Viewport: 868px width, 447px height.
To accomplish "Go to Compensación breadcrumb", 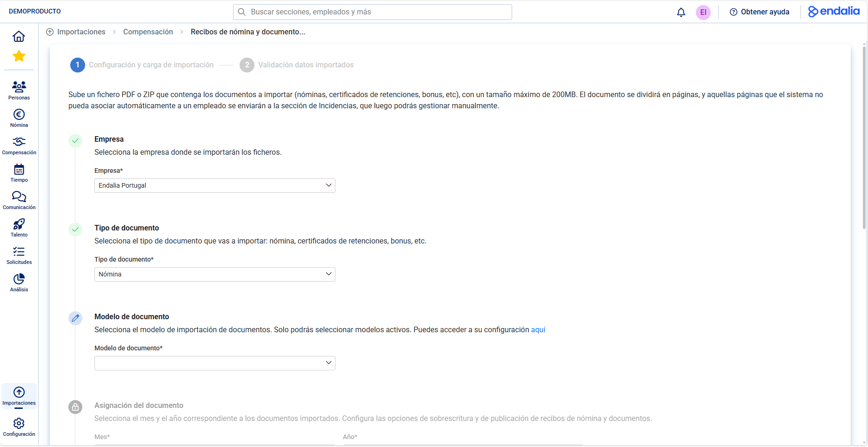I will (148, 32).
